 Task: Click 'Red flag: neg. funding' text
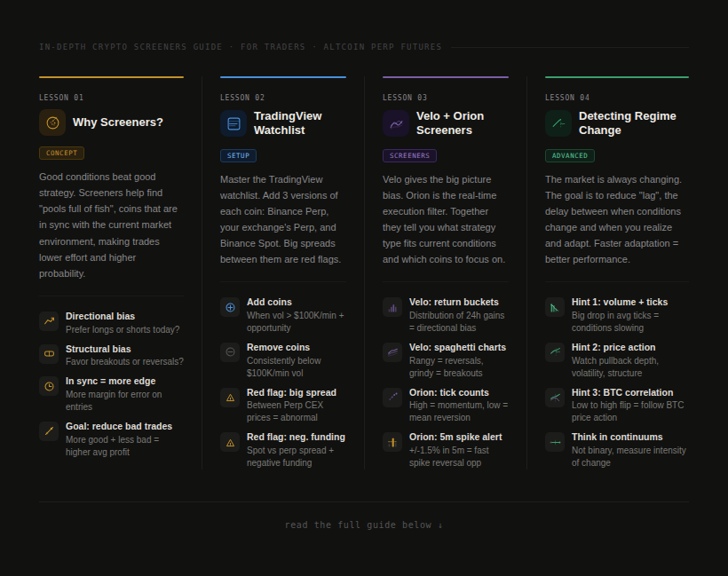297,438
